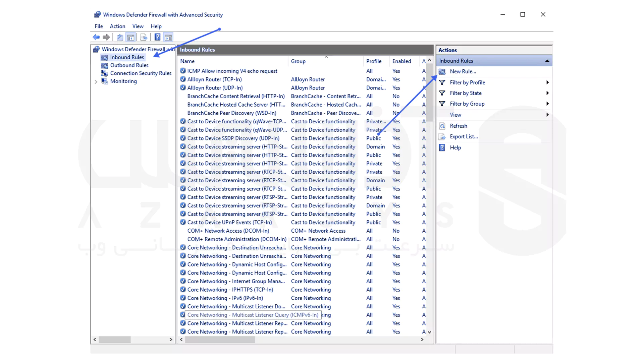This screenshot has width=644, height=362.
Task: Click scroll right arrow of rules list
Action: point(422,340)
